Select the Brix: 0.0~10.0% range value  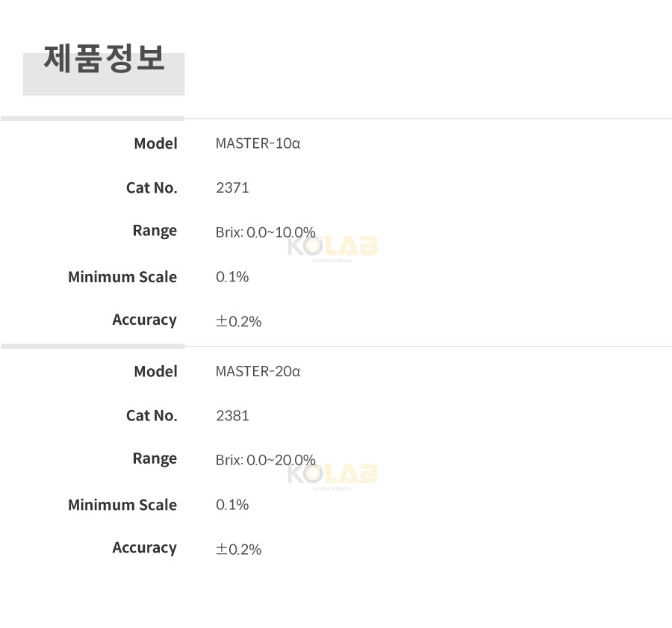pyautogui.click(x=266, y=232)
